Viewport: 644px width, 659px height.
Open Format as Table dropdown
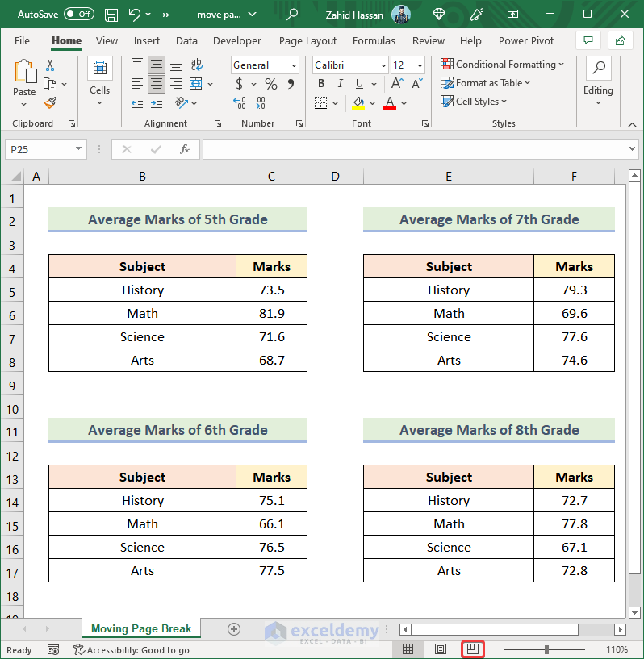coord(486,83)
